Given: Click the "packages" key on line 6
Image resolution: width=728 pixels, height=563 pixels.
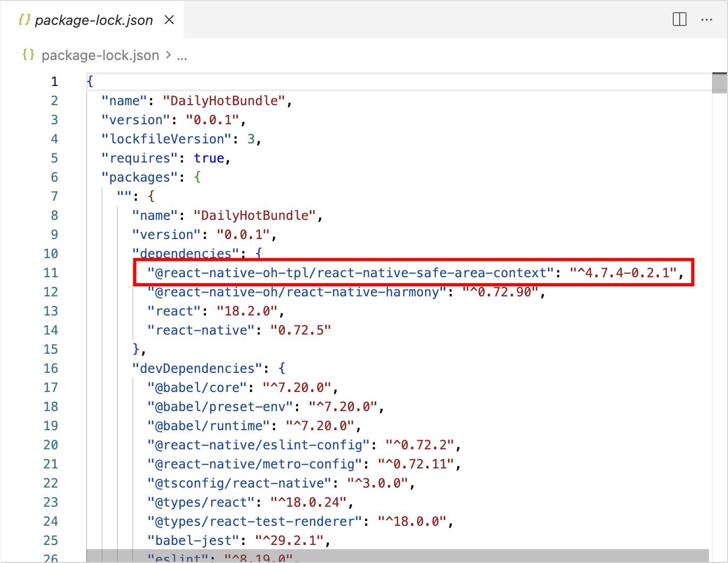Looking at the screenshot, I should pyautogui.click(x=140, y=177).
